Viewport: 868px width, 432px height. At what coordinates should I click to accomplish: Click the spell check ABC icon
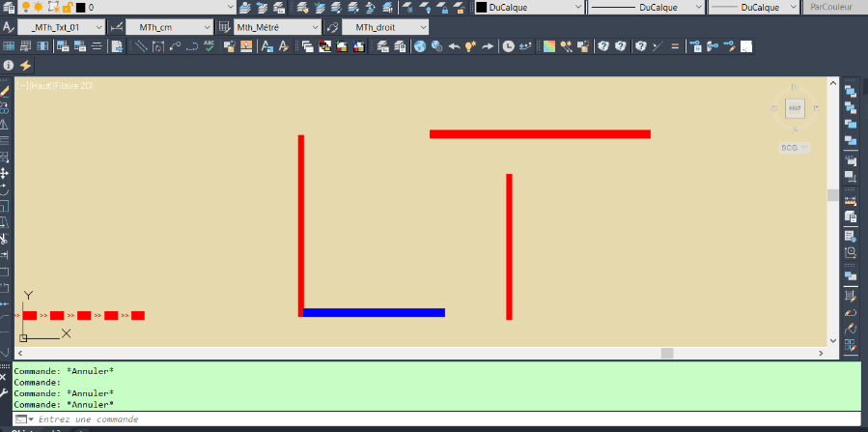click(x=209, y=46)
